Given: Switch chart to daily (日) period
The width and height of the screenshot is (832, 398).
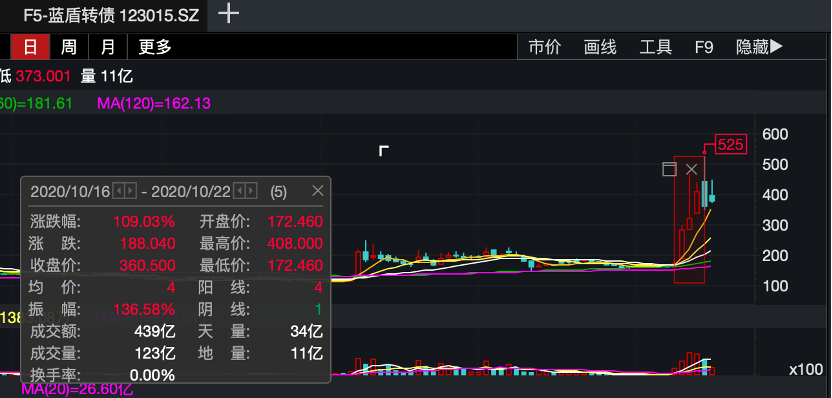Looking at the screenshot, I should pyautogui.click(x=30, y=47).
